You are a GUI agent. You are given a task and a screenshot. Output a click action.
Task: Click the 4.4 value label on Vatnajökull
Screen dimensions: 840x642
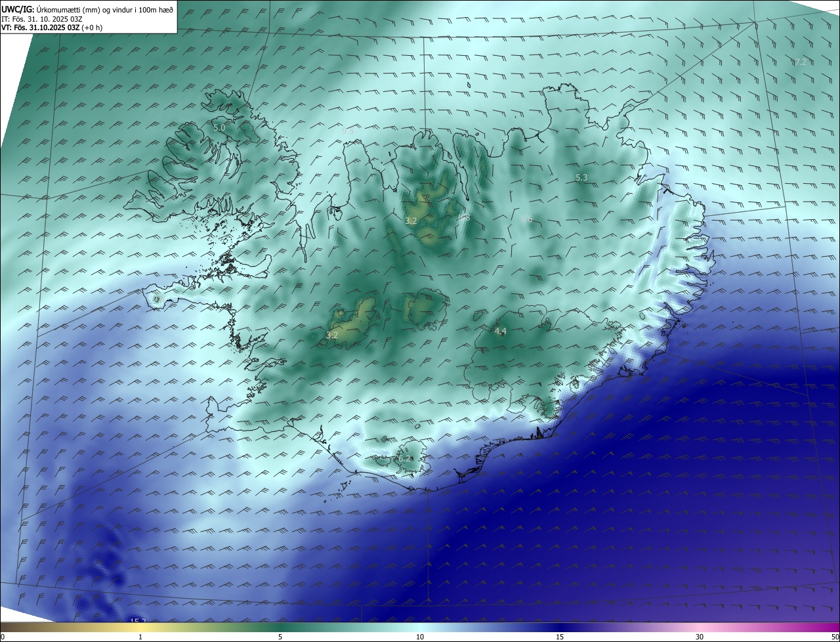[501, 331]
